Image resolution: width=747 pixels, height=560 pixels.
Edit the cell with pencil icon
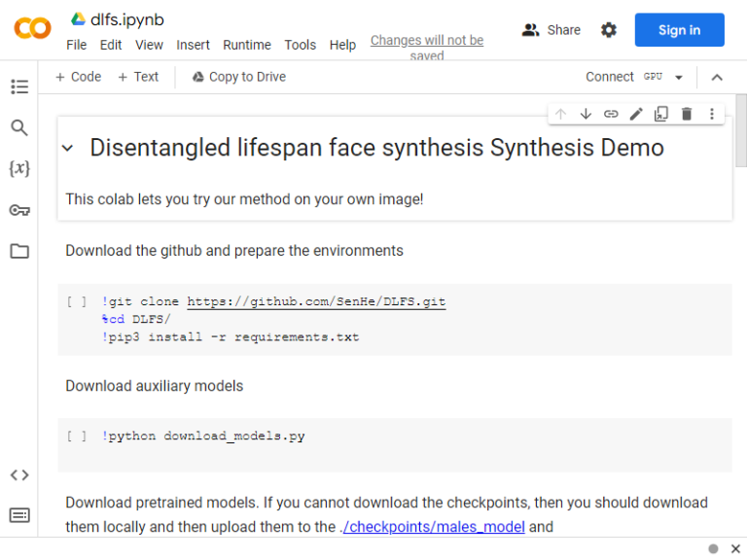pyautogui.click(x=636, y=114)
